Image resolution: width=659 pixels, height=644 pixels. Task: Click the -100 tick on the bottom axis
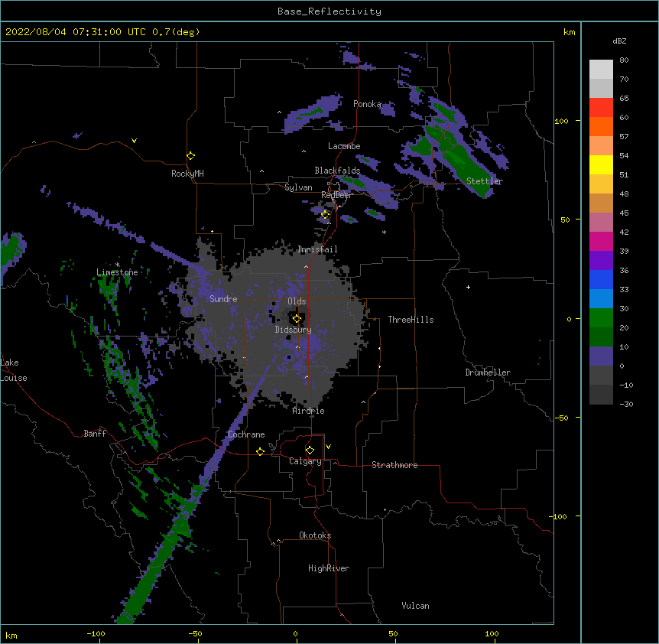click(x=96, y=633)
